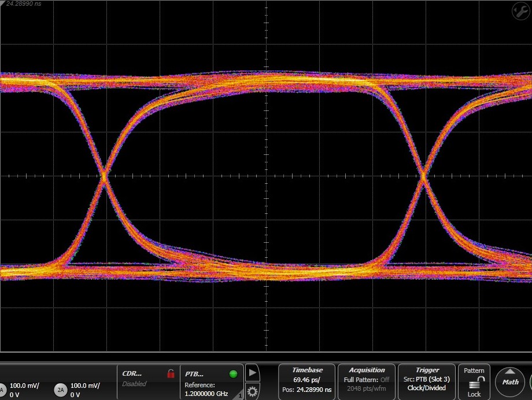
Task: Click the gear settings icon
Action: point(252,392)
